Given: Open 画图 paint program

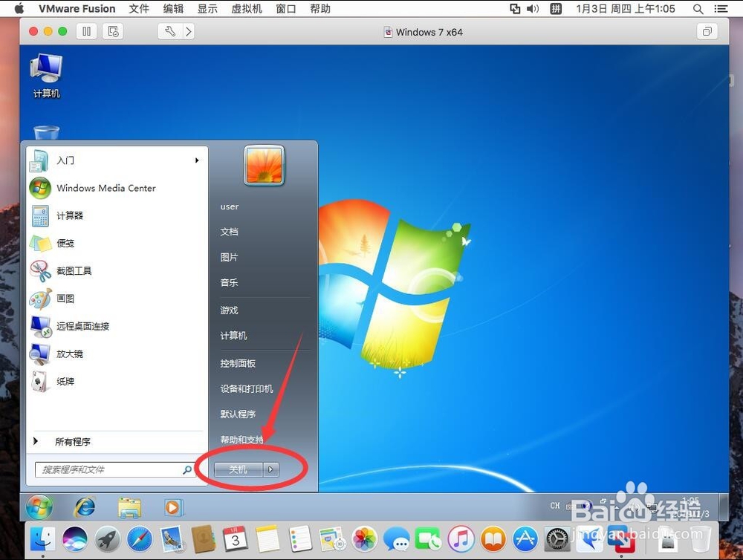Looking at the screenshot, I should [116, 299].
